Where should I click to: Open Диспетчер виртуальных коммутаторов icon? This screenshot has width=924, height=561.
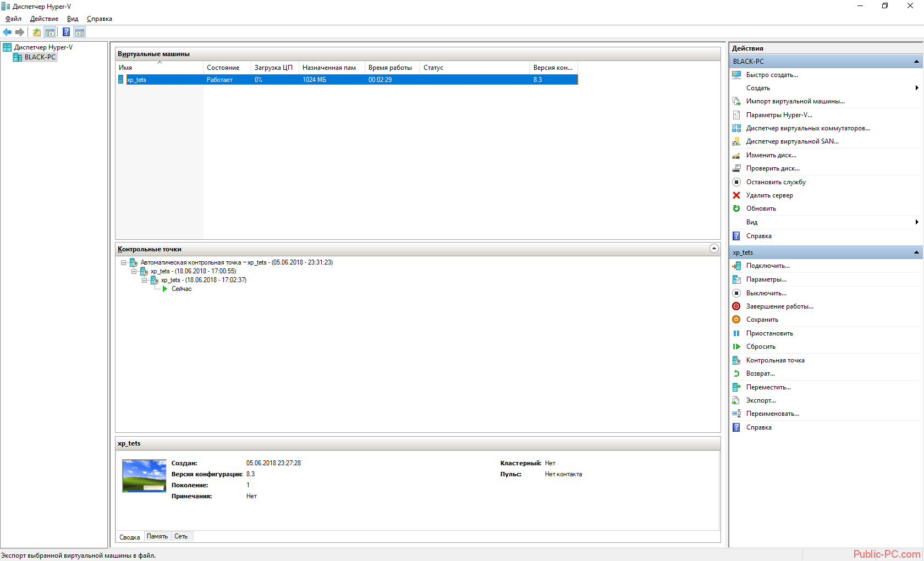pyautogui.click(x=736, y=128)
